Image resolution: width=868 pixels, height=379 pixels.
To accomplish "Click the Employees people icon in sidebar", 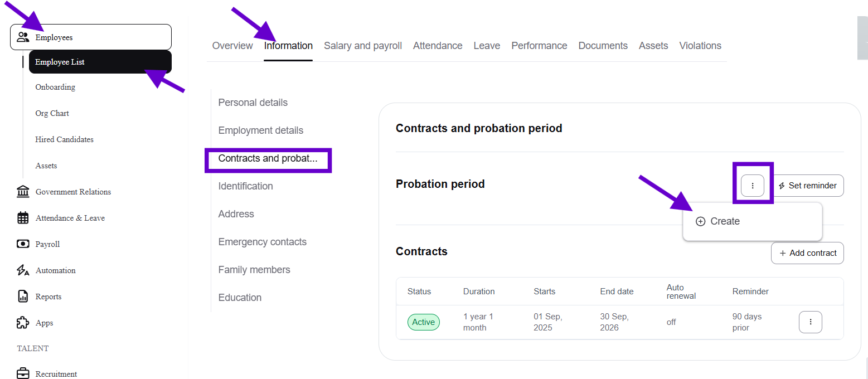I will (23, 37).
